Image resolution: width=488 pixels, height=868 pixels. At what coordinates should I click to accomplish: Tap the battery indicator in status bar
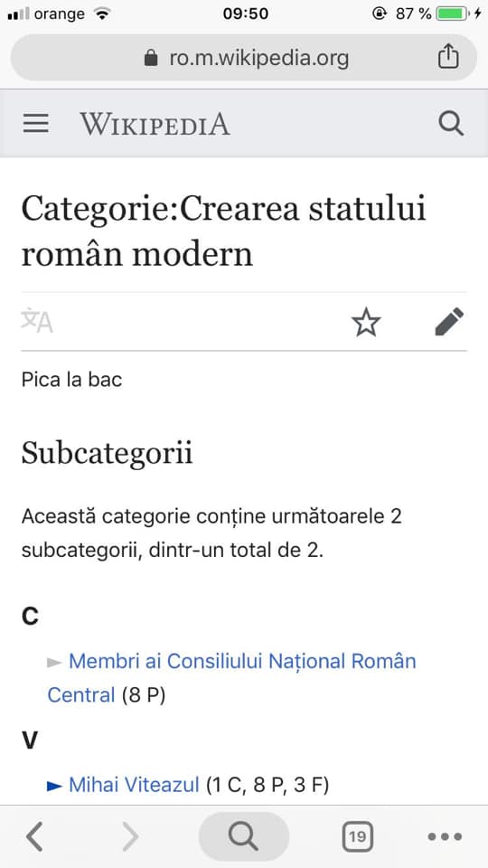click(453, 14)
